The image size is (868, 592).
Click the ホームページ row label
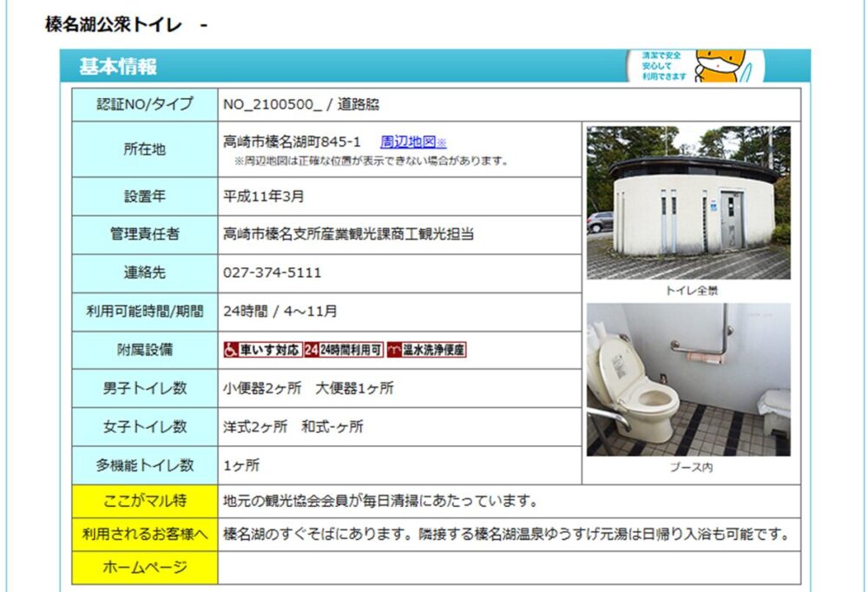[145, 568]
